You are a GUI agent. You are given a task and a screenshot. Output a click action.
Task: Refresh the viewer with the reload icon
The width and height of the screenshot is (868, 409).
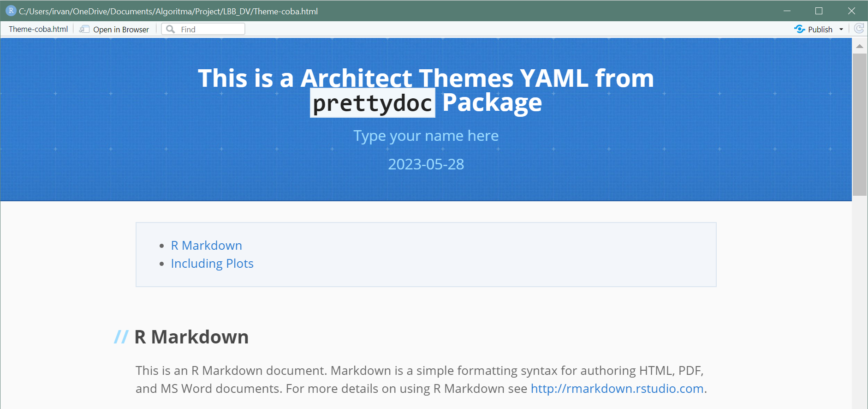858,29
